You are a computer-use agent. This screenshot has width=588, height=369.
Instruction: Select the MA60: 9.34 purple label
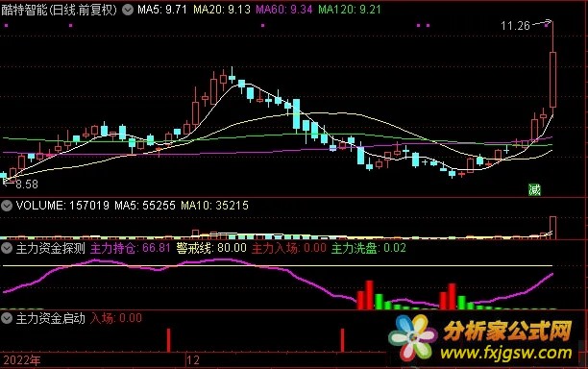[283, 10]
